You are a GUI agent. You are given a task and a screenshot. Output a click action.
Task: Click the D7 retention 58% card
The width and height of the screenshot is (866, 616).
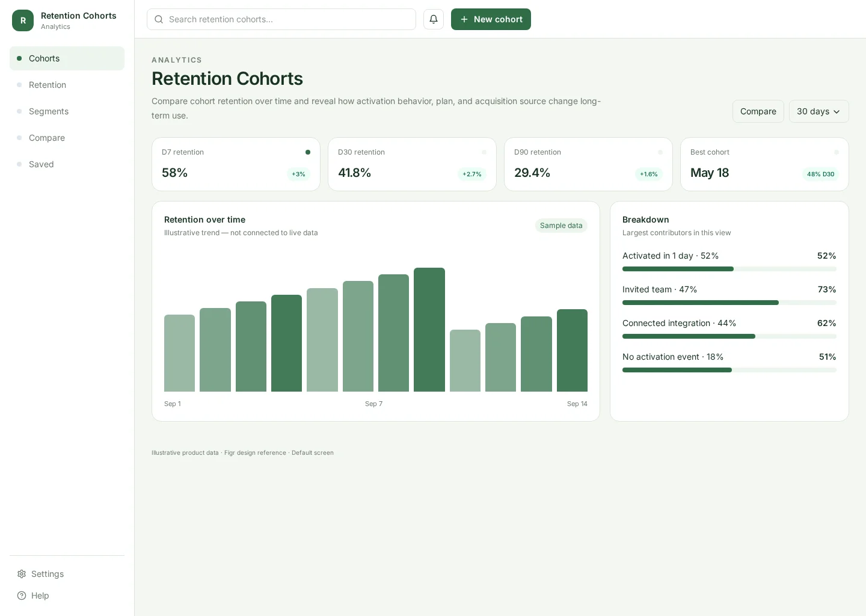(x=236, y=164)
